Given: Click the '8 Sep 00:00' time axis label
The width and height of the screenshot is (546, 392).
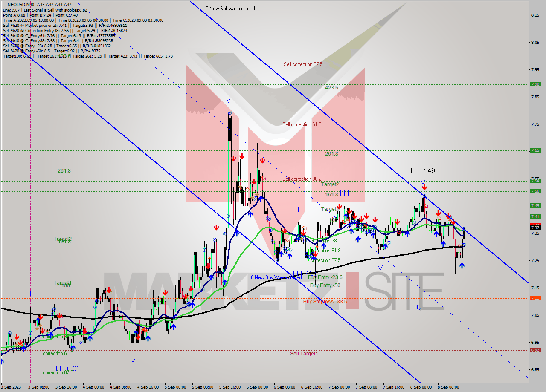Looking at the screenshot, I should coord(421,388).
